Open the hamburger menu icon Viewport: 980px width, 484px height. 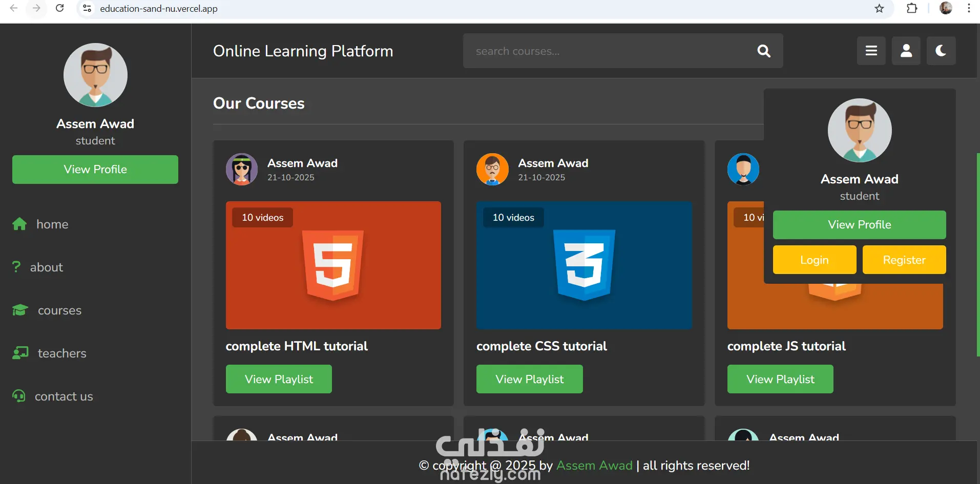(x=871, y=51)
